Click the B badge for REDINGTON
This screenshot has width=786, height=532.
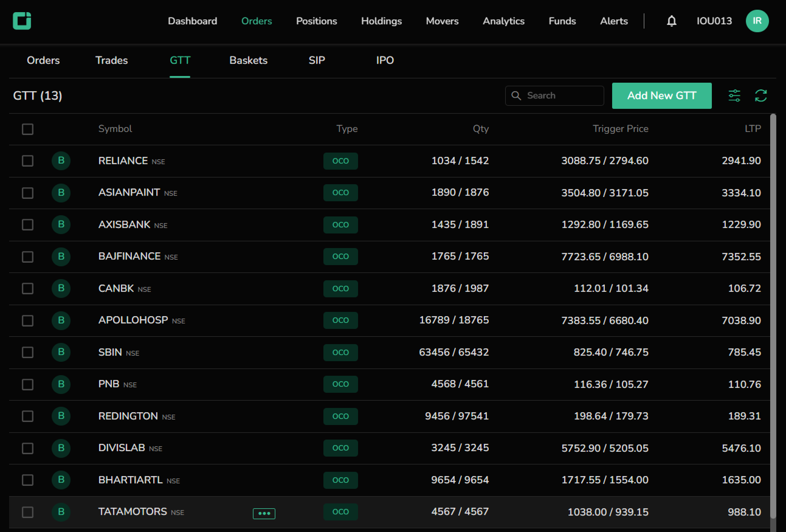[x=61, y=416]
